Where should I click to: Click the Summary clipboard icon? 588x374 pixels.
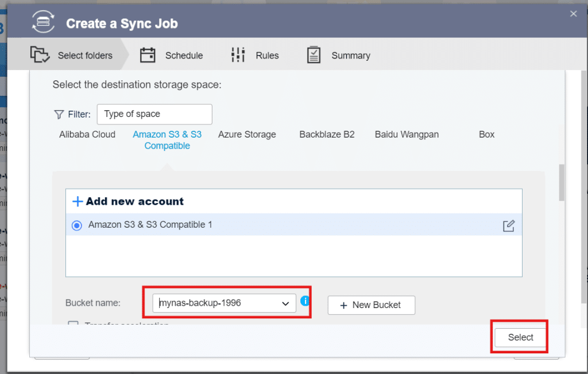point(314,55)
